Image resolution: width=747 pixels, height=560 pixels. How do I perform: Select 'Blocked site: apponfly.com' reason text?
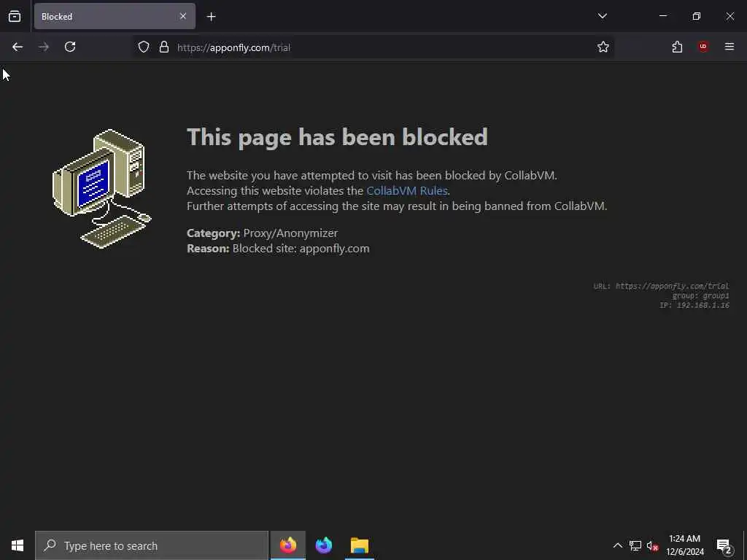click(x=301, y=249)
